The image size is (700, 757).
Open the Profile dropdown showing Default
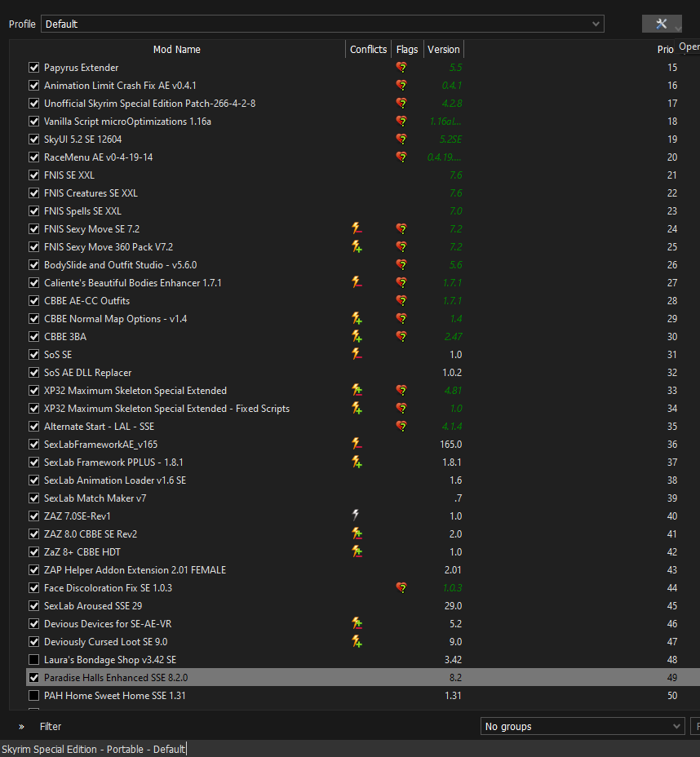[322, 24]
